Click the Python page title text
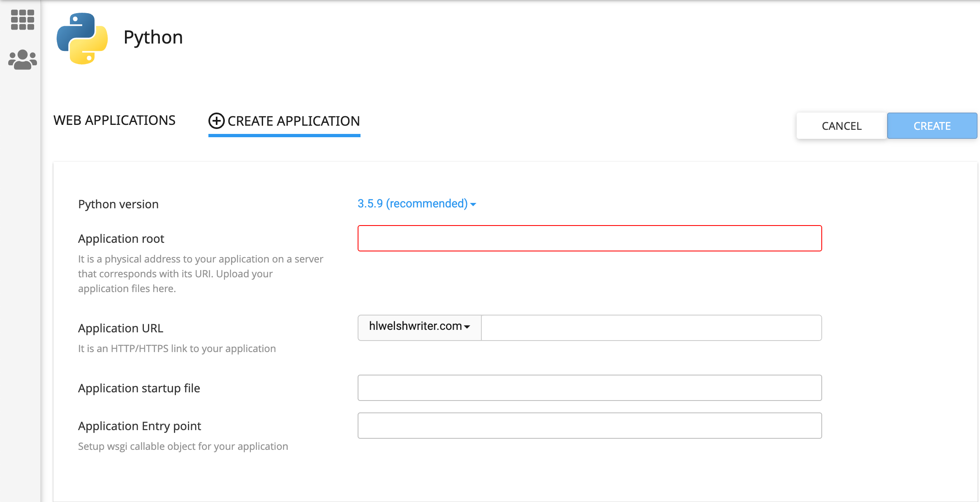 pos(153,37)
